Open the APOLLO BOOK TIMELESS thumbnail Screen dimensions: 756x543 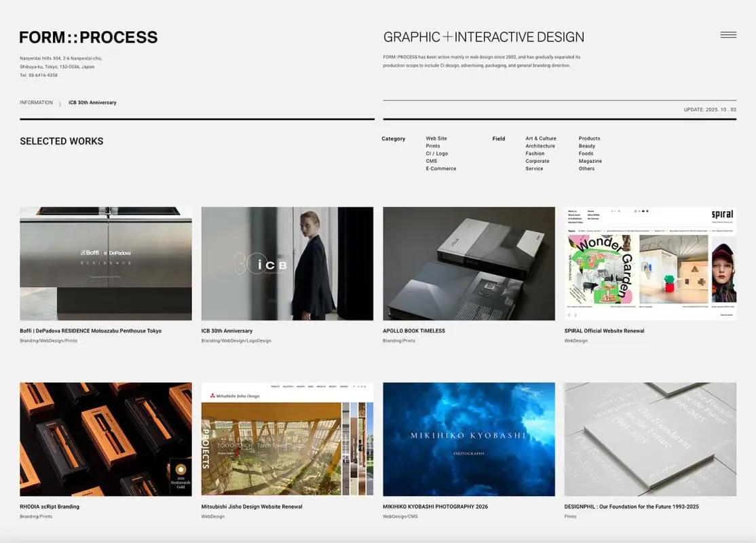pos(469,264)
